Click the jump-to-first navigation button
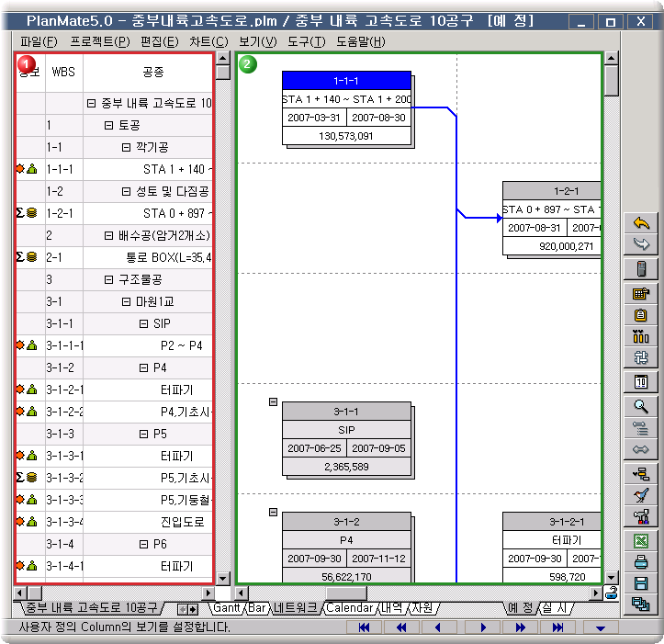Screen dimensions: 664x644 tap(364, 627)
